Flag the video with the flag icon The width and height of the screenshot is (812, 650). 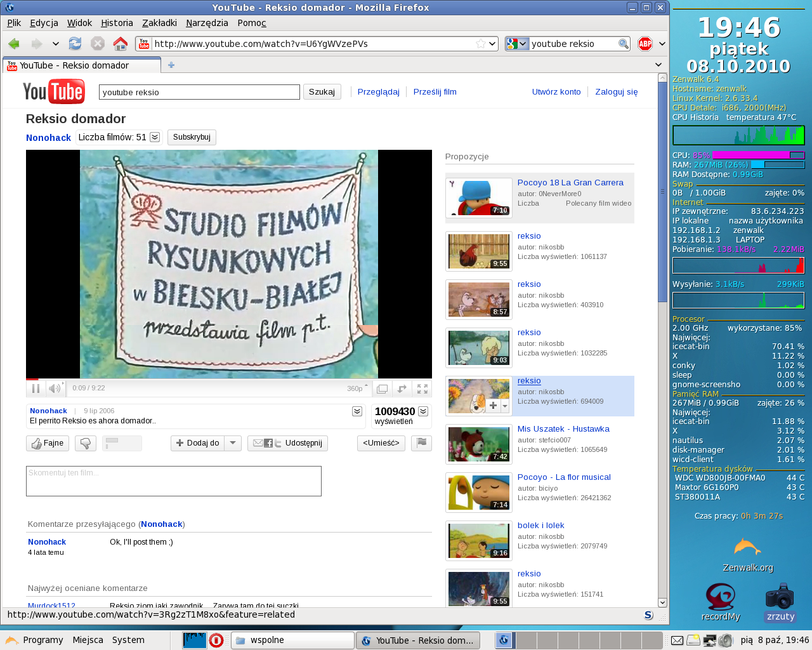(x=421, y=443)
